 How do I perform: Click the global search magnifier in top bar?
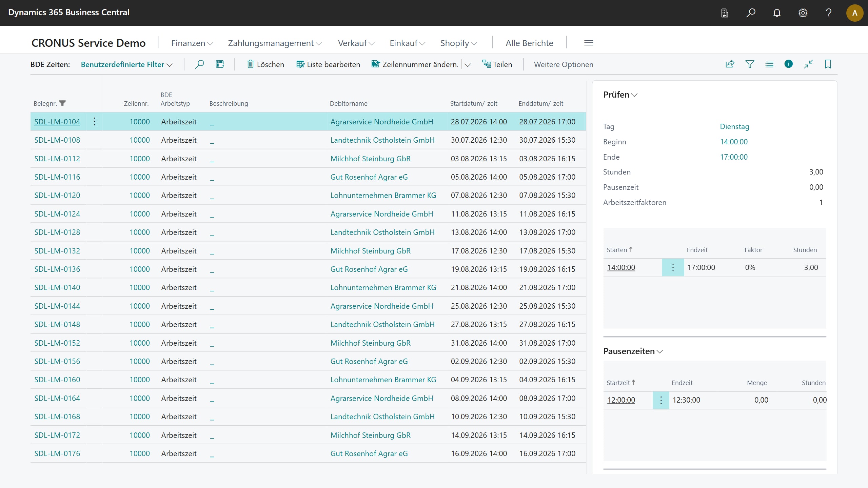tap(751, 13)
